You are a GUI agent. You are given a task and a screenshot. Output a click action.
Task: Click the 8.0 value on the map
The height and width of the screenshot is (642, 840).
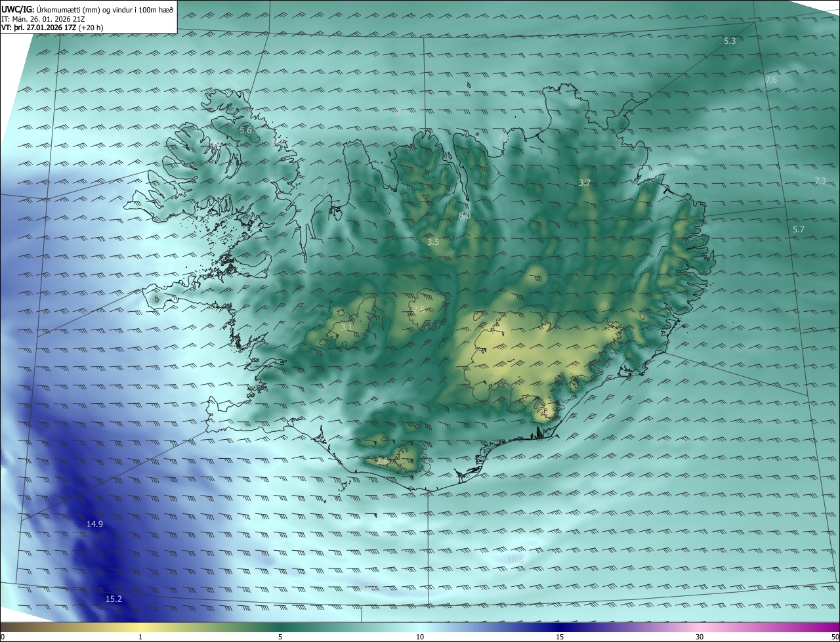coord(465,215)
